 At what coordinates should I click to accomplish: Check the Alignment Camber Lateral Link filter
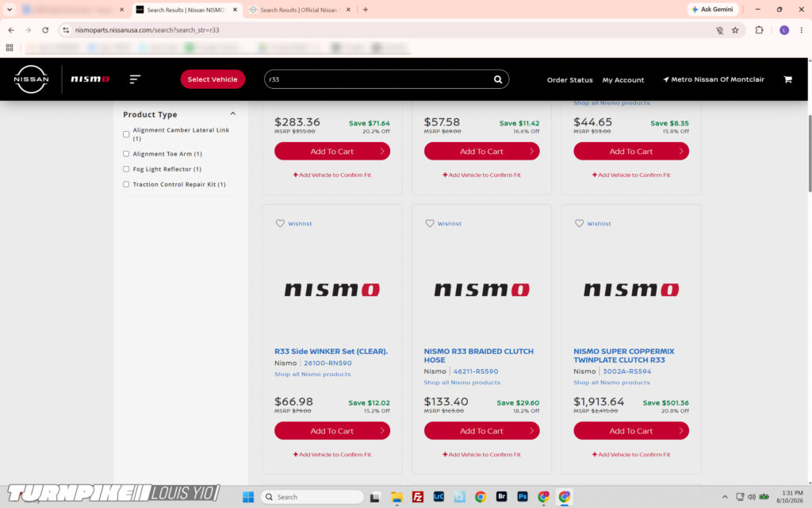[x=126, y=134]
